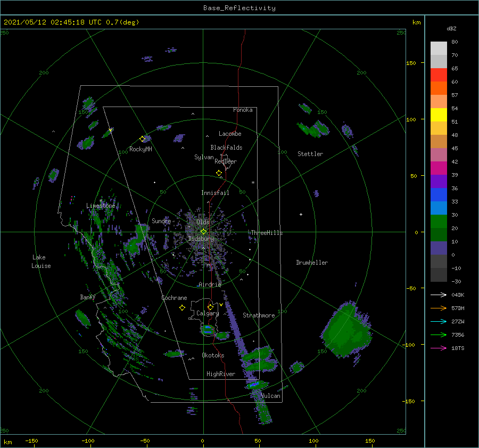Click the Strathmore label
Viewport: 479px width, 448px height.
pos(259,315)
